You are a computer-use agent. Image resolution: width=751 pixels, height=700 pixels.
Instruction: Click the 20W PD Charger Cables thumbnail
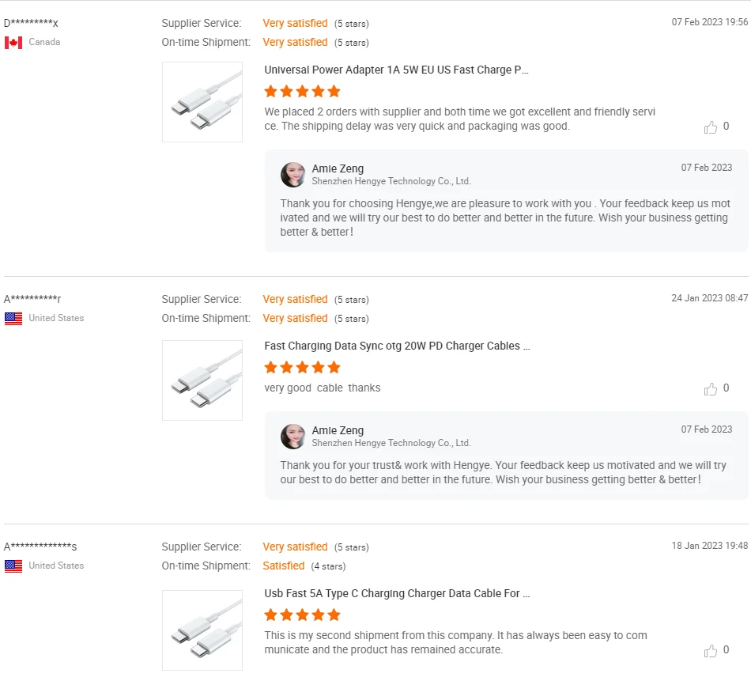[x=202, y=380]
